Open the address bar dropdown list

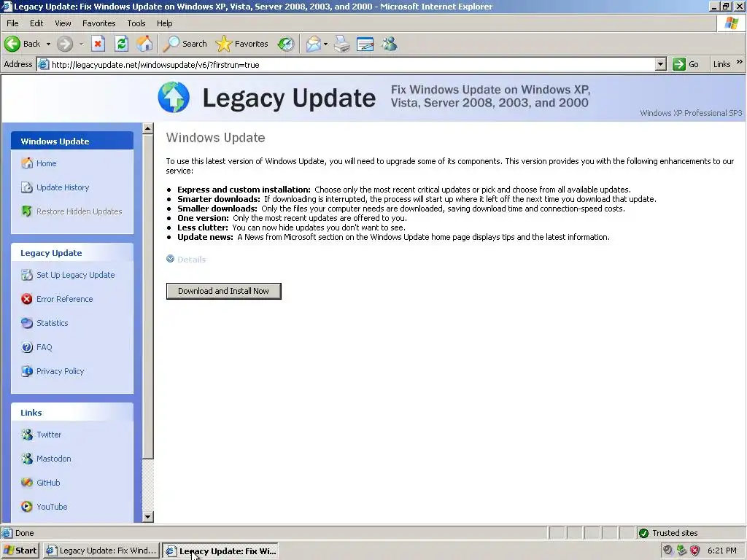click(660, 64)
